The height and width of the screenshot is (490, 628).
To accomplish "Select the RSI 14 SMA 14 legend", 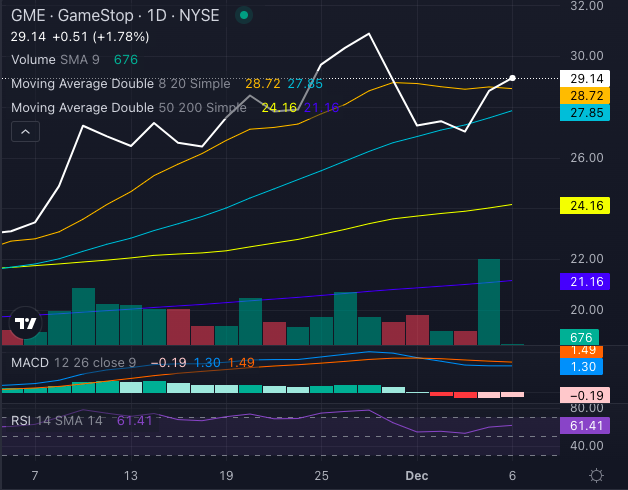I will (60, 421).
